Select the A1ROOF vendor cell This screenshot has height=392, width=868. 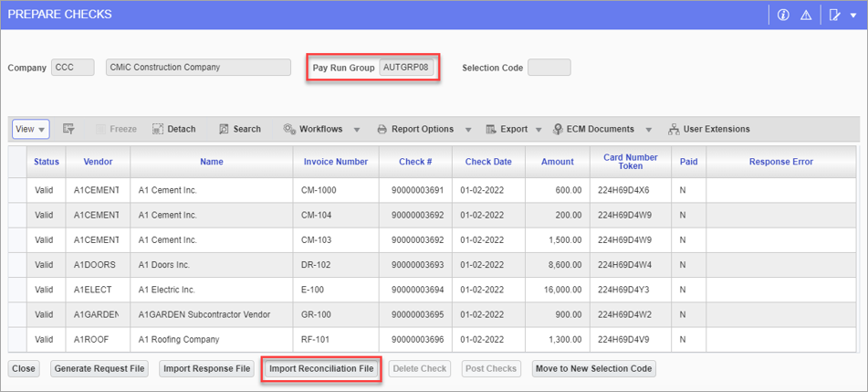tap(98, 339)
